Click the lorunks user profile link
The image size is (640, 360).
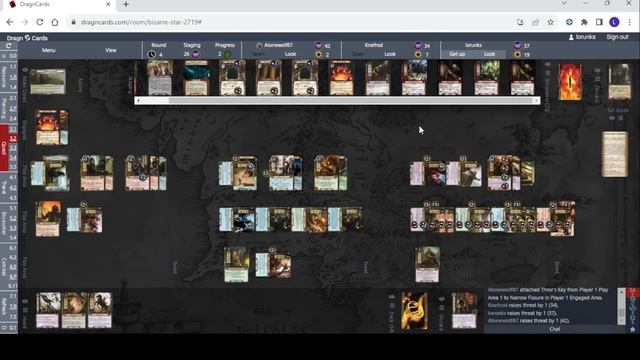pyautogui.click(x=582, y=37)
